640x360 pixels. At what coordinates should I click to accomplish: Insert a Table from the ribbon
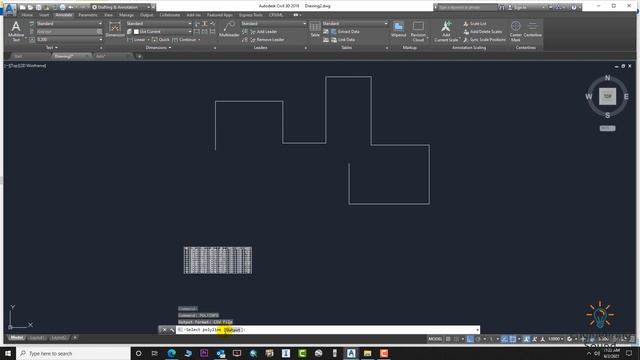315,30
